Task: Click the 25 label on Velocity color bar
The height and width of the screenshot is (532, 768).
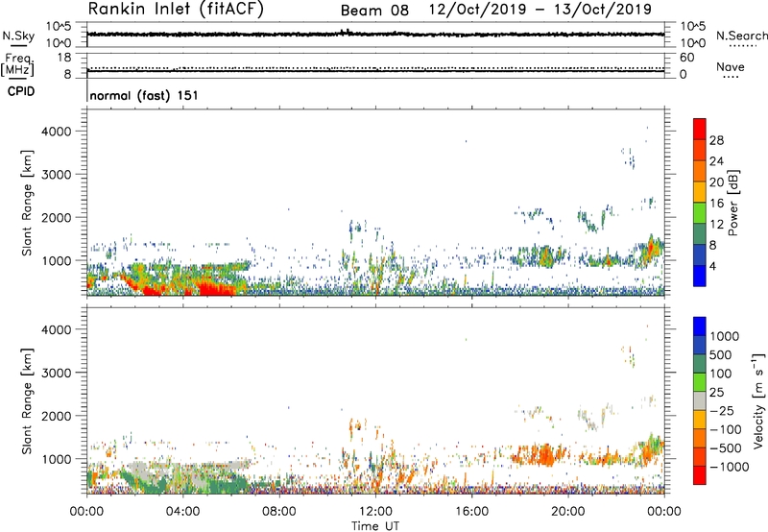Action: point(717,393)
